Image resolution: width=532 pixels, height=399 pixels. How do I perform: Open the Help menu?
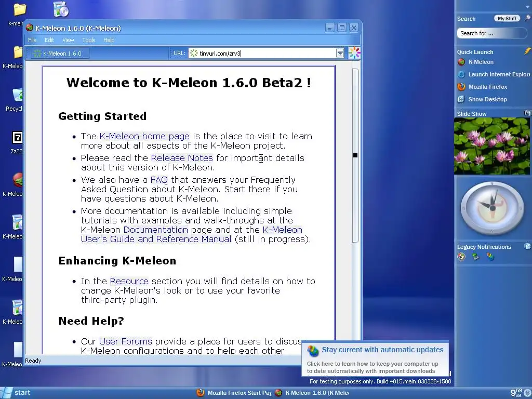coord(109,40)
